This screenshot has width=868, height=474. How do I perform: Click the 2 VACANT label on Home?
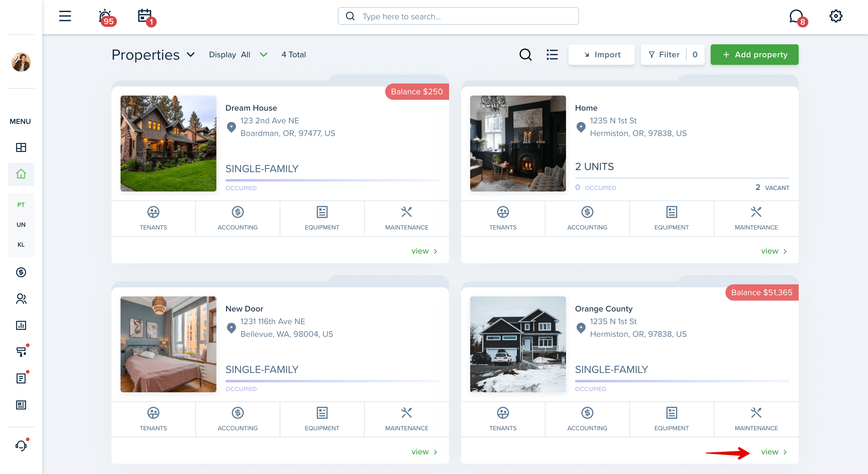tap(772, 188)
